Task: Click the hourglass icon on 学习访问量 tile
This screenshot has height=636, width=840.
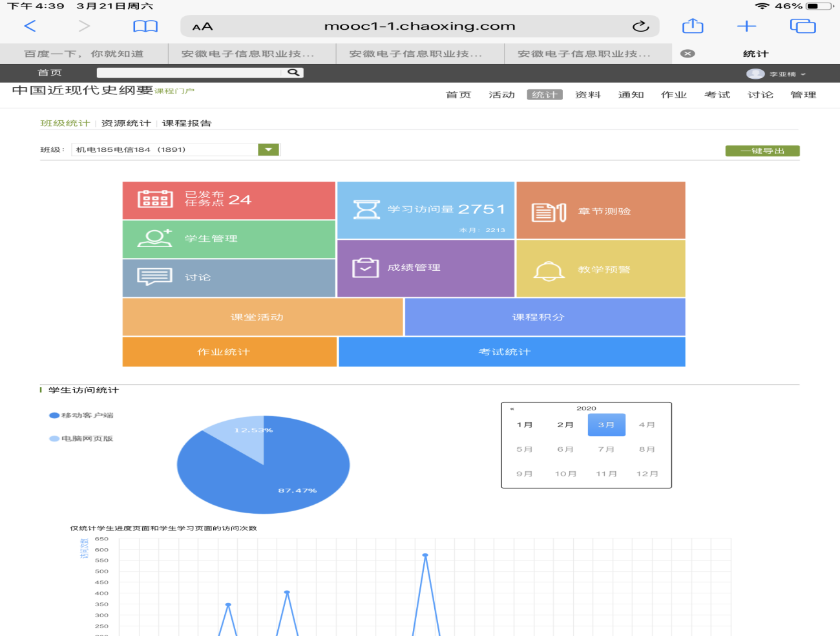Action: [x=366, y=209]
